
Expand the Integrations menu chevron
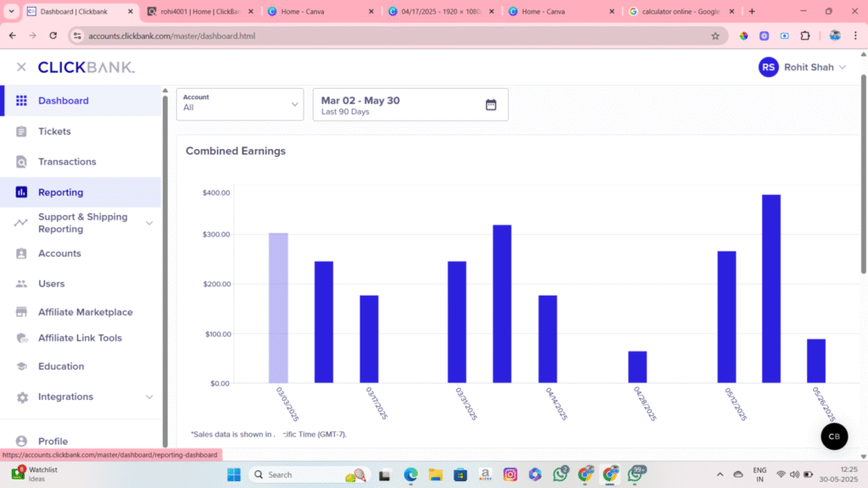tap(149, 396)
